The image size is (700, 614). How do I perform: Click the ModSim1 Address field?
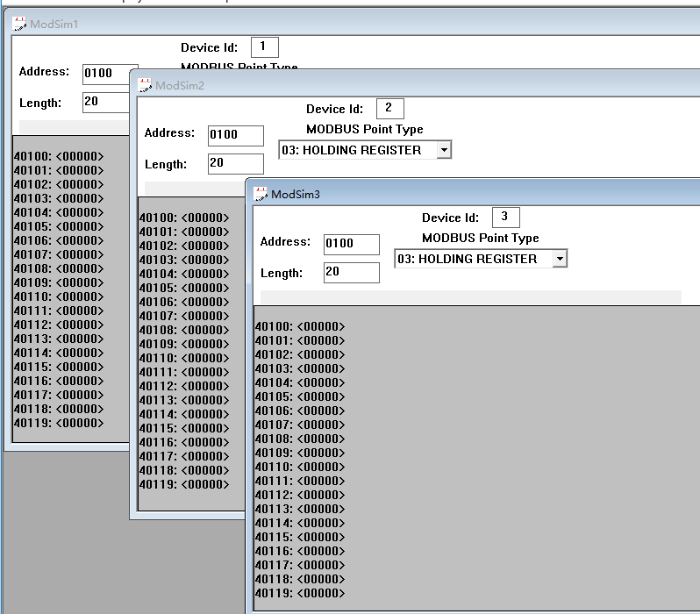109,74
